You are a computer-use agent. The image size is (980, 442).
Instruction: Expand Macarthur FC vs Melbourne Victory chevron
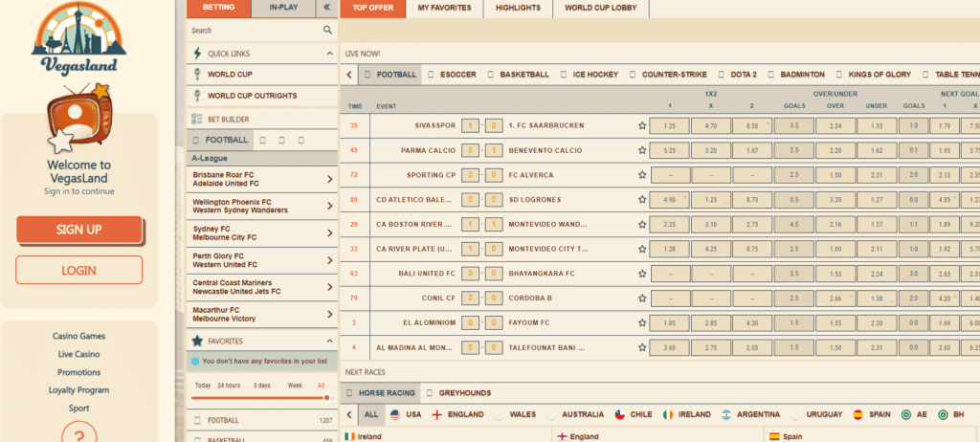[330, 314]
